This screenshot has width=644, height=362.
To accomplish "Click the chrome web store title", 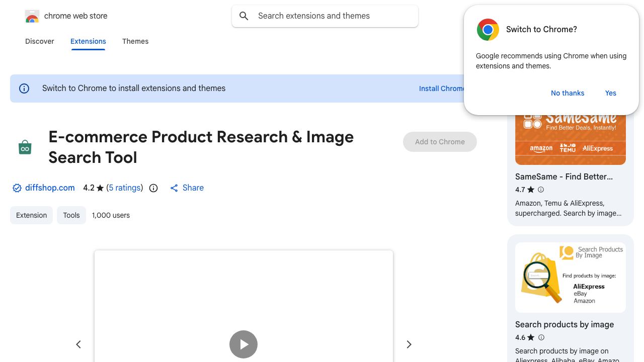I will tap(76, 16).
